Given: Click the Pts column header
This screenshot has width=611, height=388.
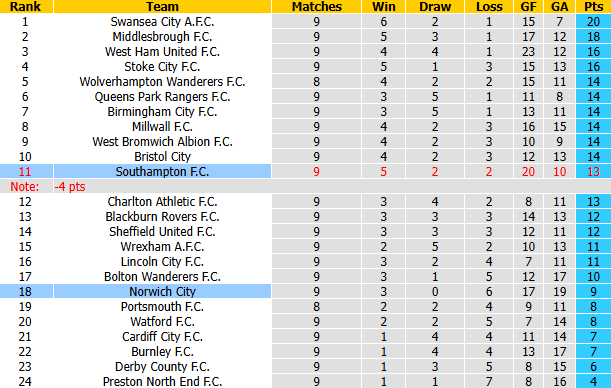Looking at the screenshot, I should tap(593, 6).
